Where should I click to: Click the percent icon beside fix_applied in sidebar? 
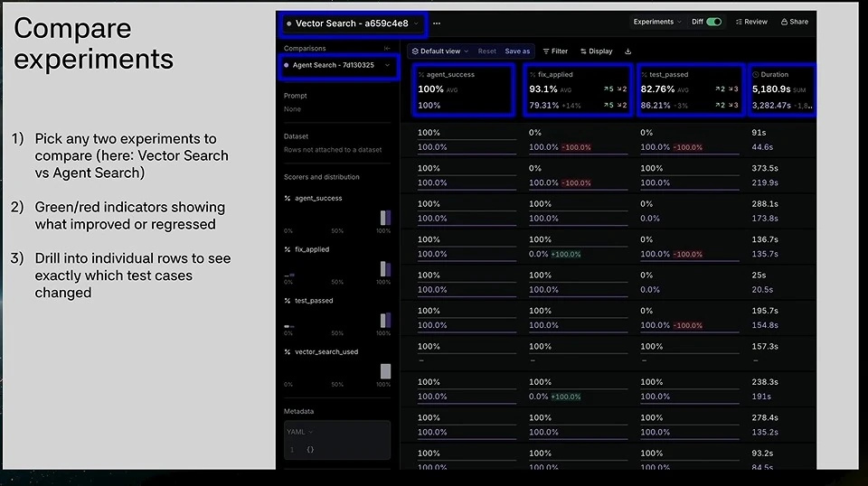click(x=288, y=249)
